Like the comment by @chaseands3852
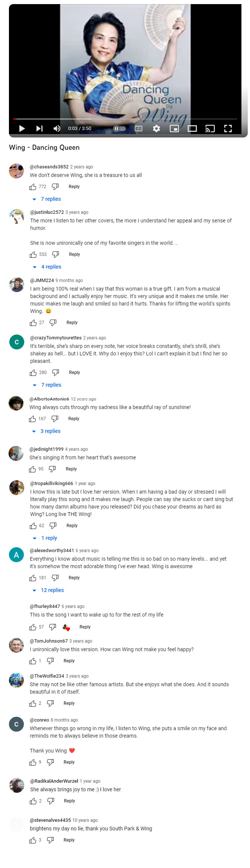 coord(33,187)
